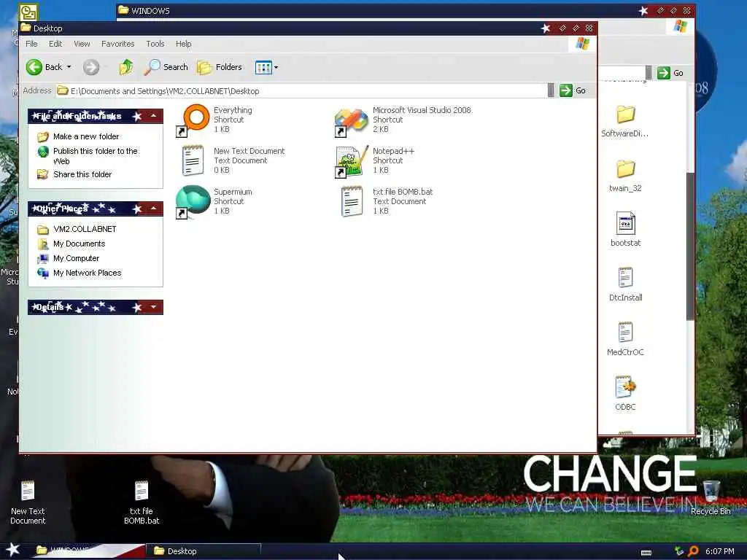Click txt file BOMB.bat desktop icon
747x560 pixels.
pyautogui.click(x=142, y=503)
